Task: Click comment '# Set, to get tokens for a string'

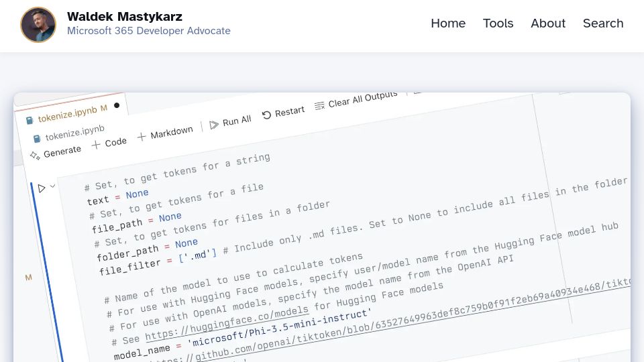Action: pos(177,172)
